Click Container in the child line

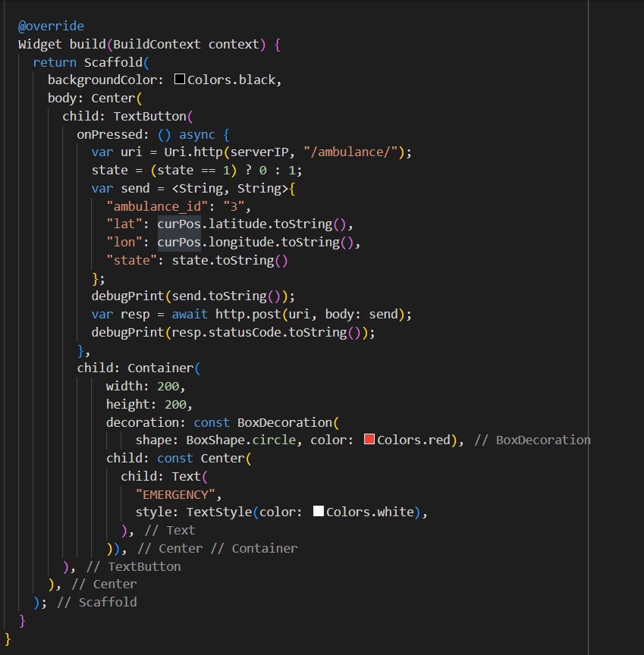pyautogui.click(x=161, y=368)
